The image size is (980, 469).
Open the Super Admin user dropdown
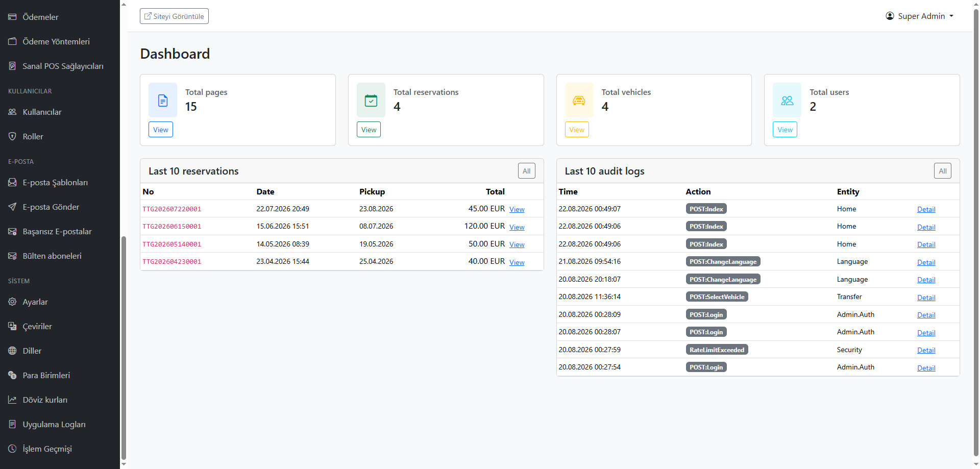click(920, 16)
